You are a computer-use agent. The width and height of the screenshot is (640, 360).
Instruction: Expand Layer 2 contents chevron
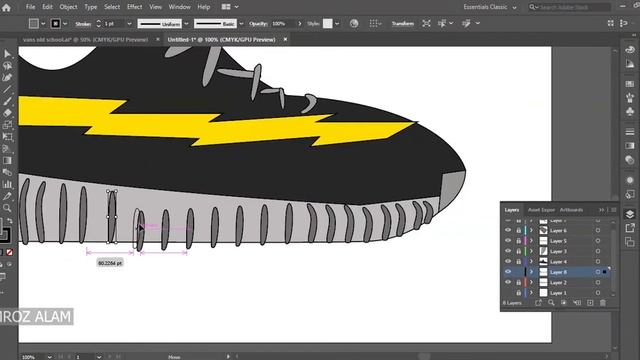point(531,282)
